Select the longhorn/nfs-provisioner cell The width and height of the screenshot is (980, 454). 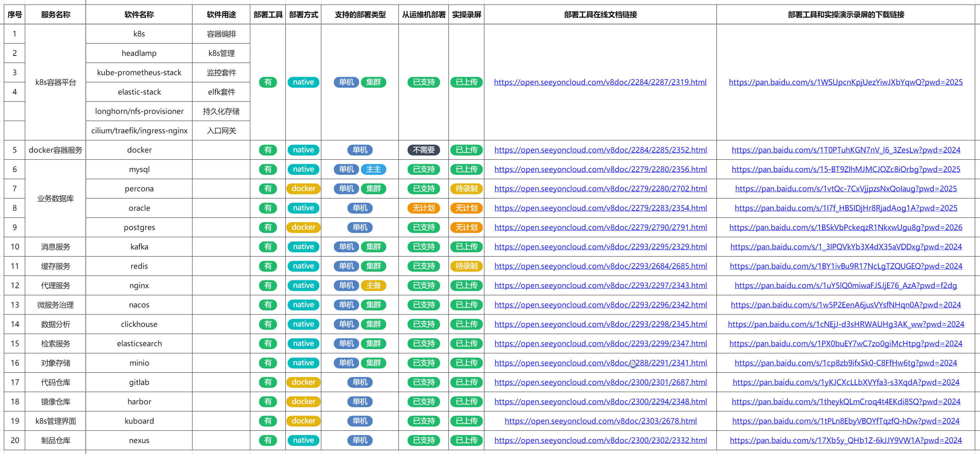pyautogui.click(x=139, y=111)
